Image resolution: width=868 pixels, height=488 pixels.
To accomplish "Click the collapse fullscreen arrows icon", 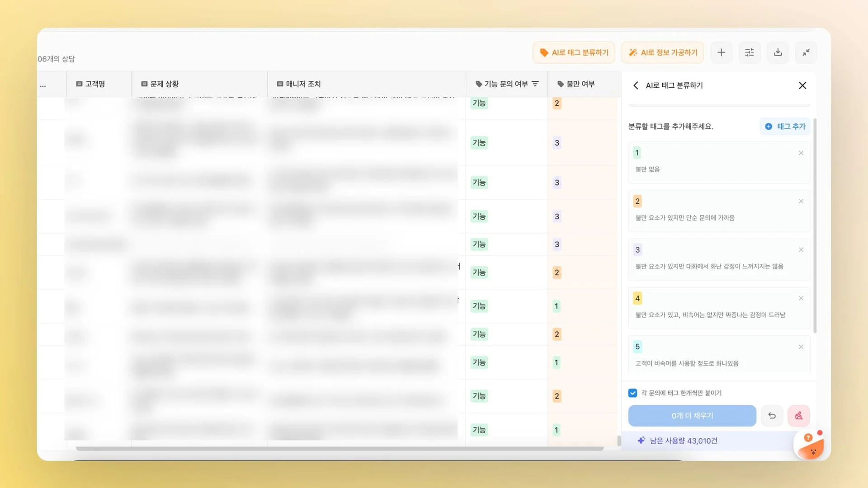I will coord(806,52).
